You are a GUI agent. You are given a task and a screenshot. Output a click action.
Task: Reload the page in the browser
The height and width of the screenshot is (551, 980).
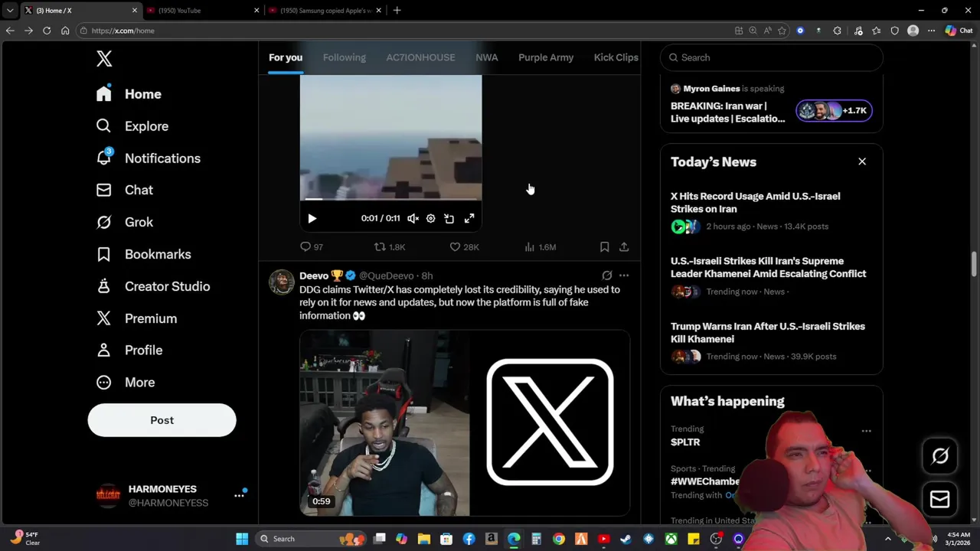pos(47,31)
